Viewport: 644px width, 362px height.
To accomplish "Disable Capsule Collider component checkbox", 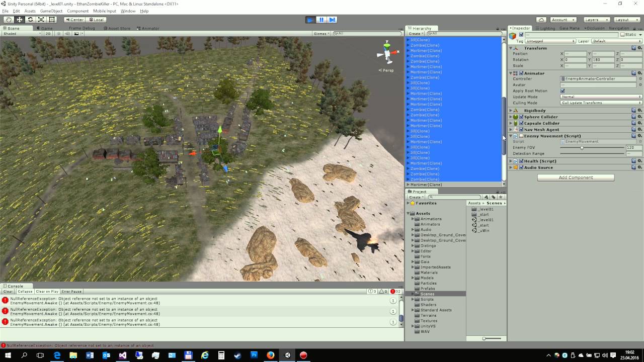I will pos(521,123).
